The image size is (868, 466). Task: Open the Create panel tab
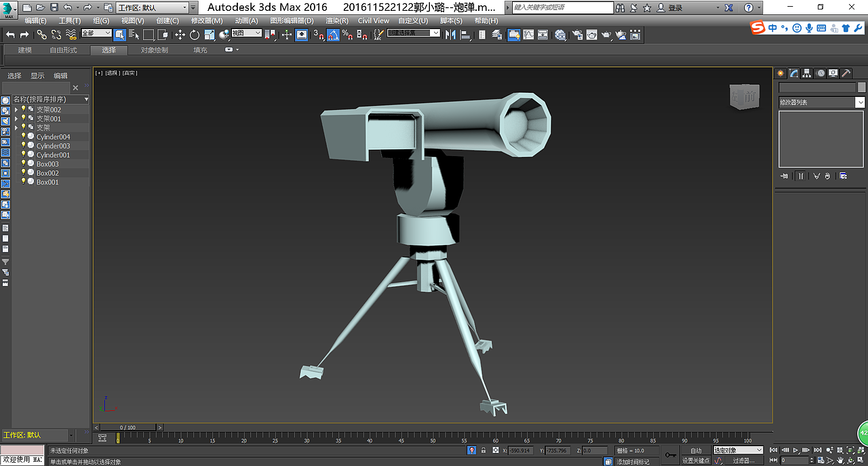pyautogui.click(x=781, y=73)
